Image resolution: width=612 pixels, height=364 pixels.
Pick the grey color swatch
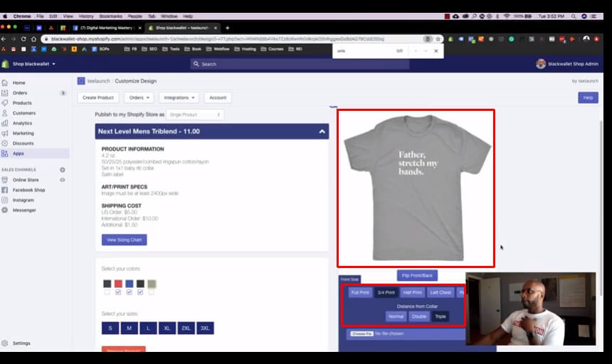tap(152, 284)
